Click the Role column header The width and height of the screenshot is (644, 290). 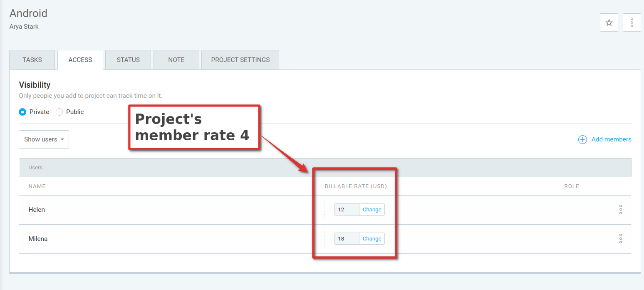point(572,186)
